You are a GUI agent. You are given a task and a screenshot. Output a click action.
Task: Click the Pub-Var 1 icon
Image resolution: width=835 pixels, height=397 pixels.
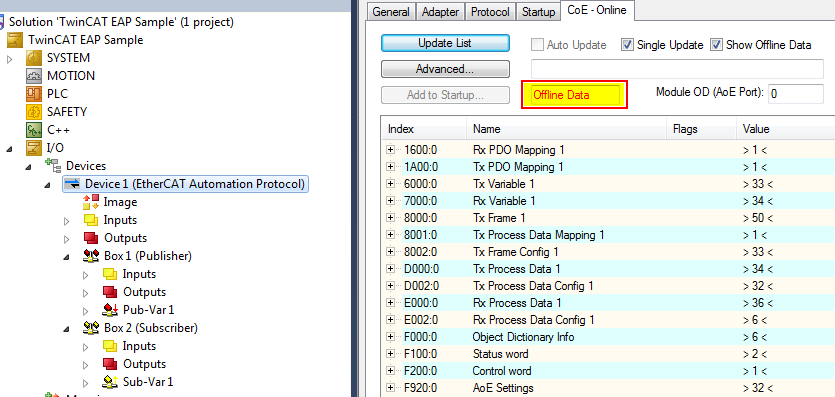click(110, 310)
